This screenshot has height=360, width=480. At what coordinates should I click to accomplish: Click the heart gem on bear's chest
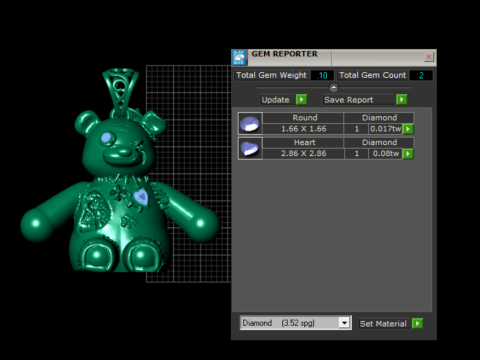141,197
